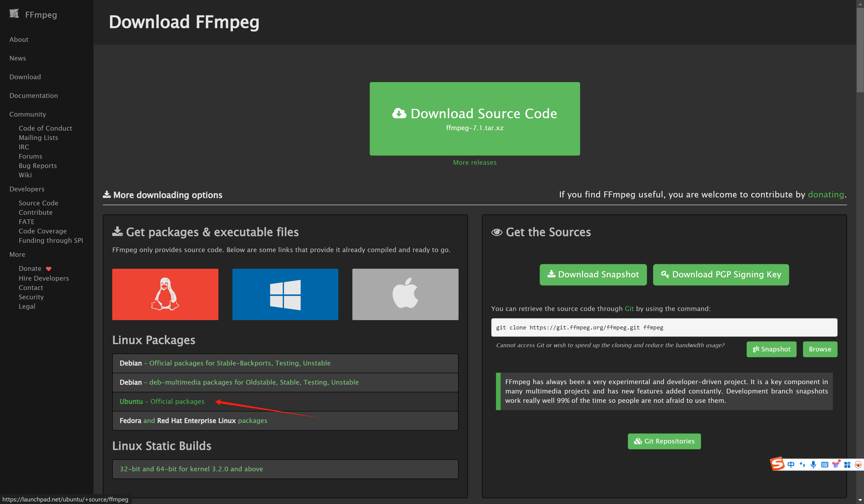The width and height of the screenshot is (864, 504).
Task: Click the FFmpeg logo icon in sidebar
Action: click(14, 14)
